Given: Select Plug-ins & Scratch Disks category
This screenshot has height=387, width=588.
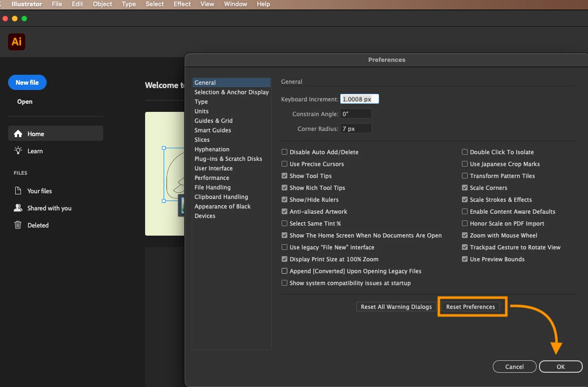Looking at the screenshot, I should (x=231, y=159).
